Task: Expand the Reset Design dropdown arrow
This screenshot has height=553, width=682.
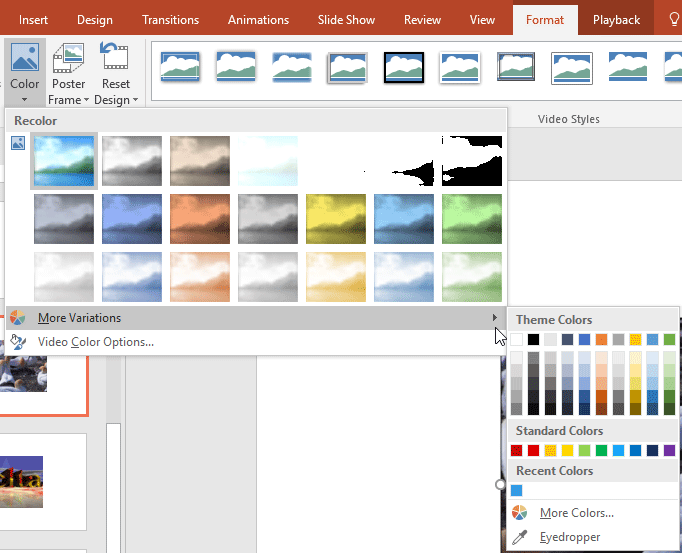Action: (x=135, y=100)
